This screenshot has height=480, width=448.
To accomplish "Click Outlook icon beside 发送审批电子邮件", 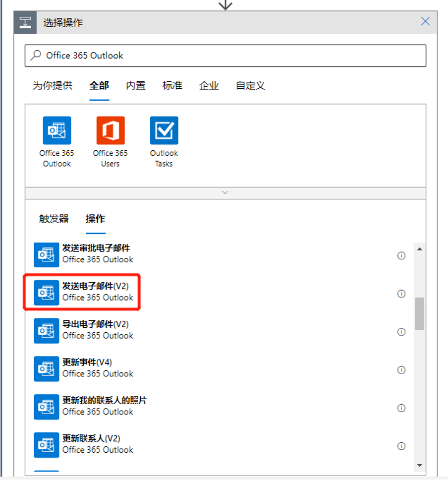I will pos(46,255).
